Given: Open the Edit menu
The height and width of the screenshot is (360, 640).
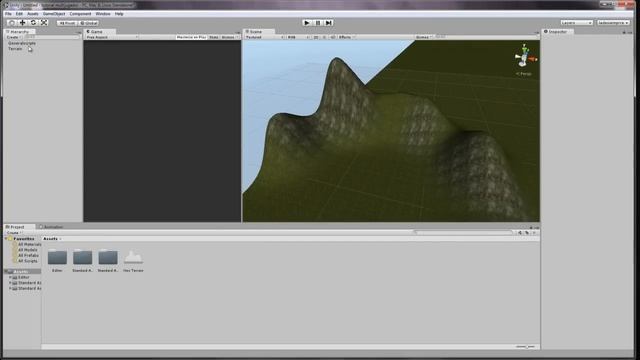Looking at the screenshot, I should 19,14.
